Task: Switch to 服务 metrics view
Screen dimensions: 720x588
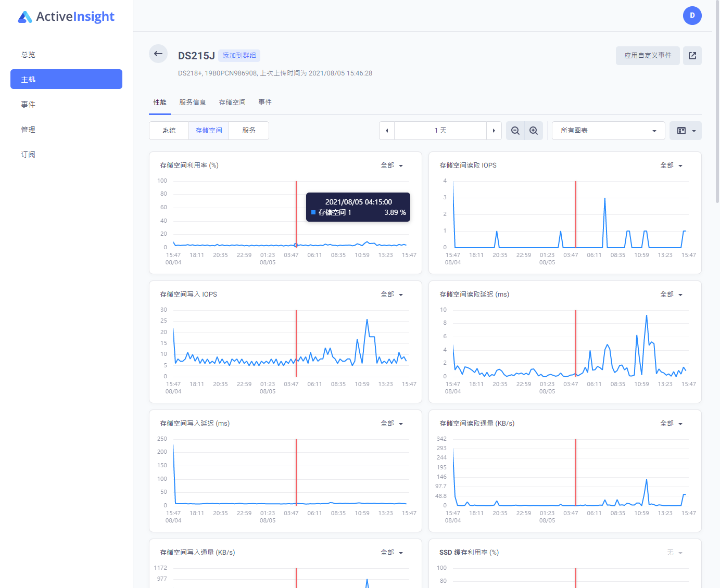Action: 249,131
